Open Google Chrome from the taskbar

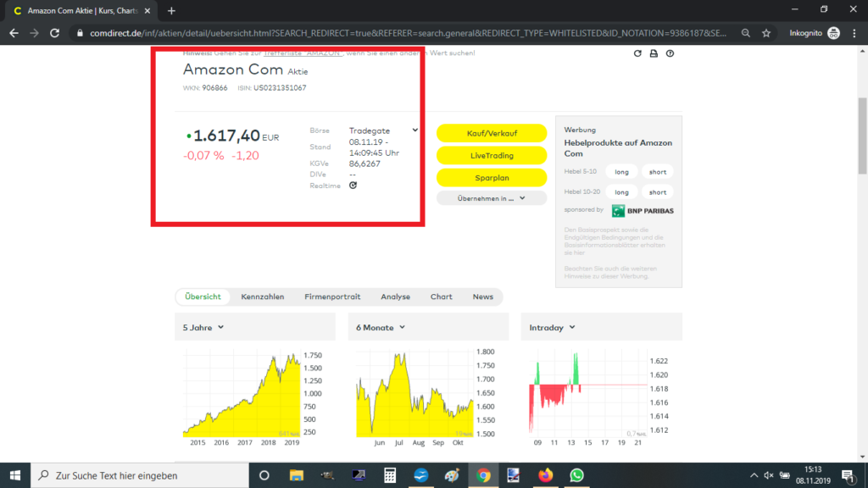(x=483, y=475)
